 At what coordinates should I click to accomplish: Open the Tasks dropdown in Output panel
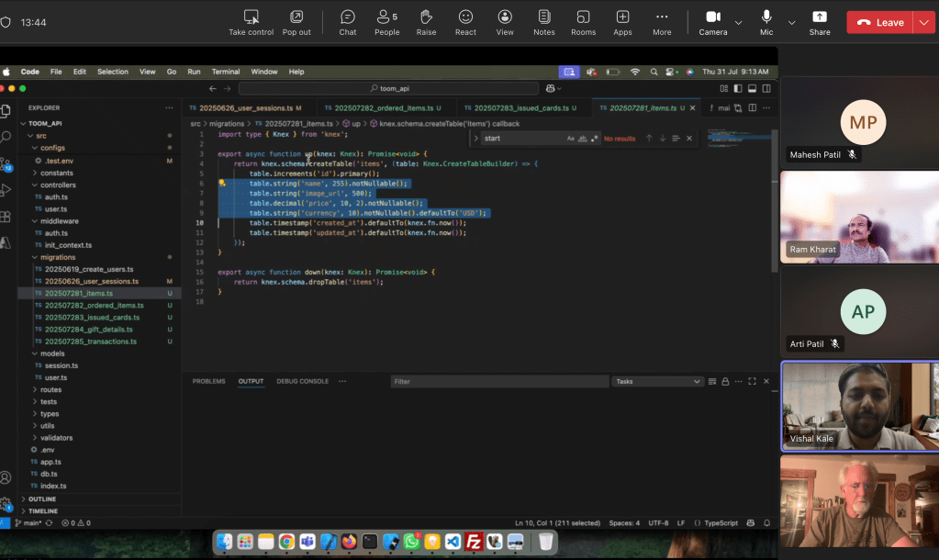[x=658, y=381]
